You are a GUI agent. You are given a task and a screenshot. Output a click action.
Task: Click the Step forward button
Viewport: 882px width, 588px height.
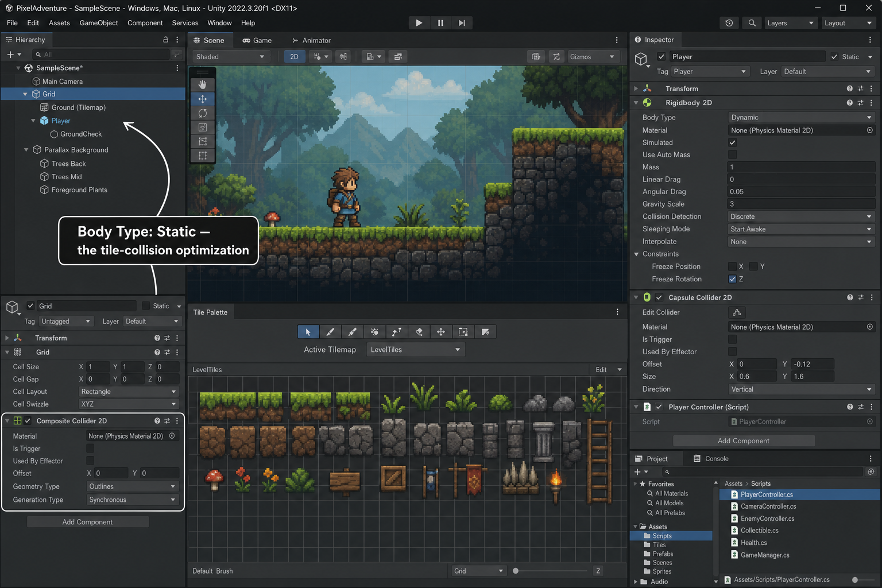coord(462,23)
